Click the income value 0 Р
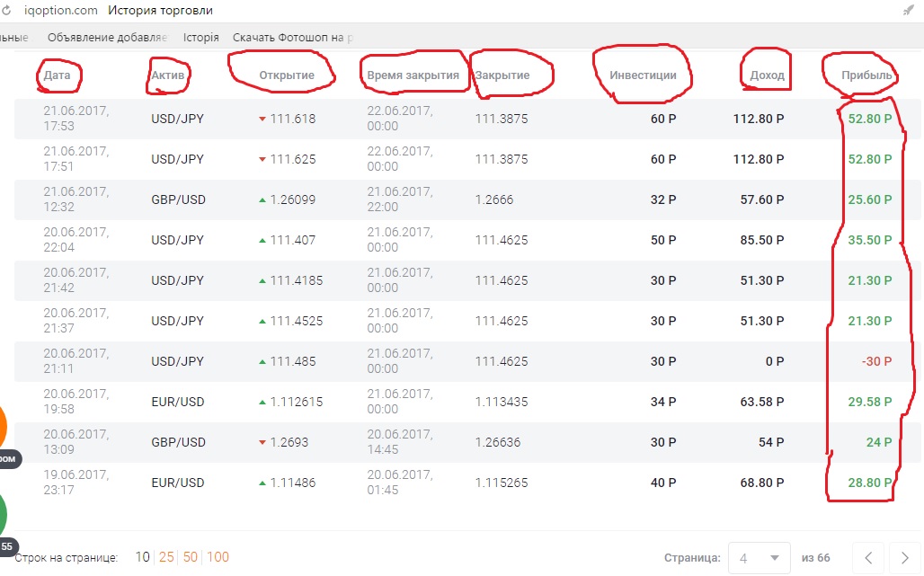This screenshot has height=576, width=924. tap(774, 361)
